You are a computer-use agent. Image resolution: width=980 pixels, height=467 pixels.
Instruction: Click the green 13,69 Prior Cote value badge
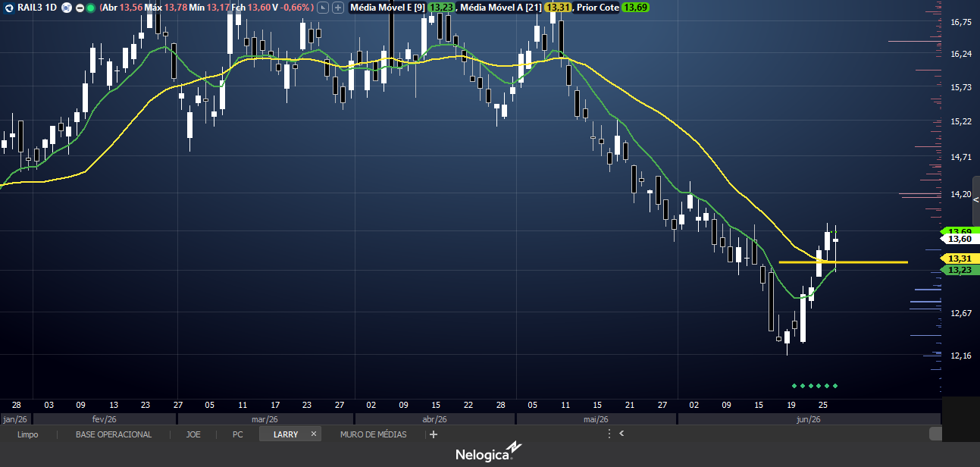634,8
